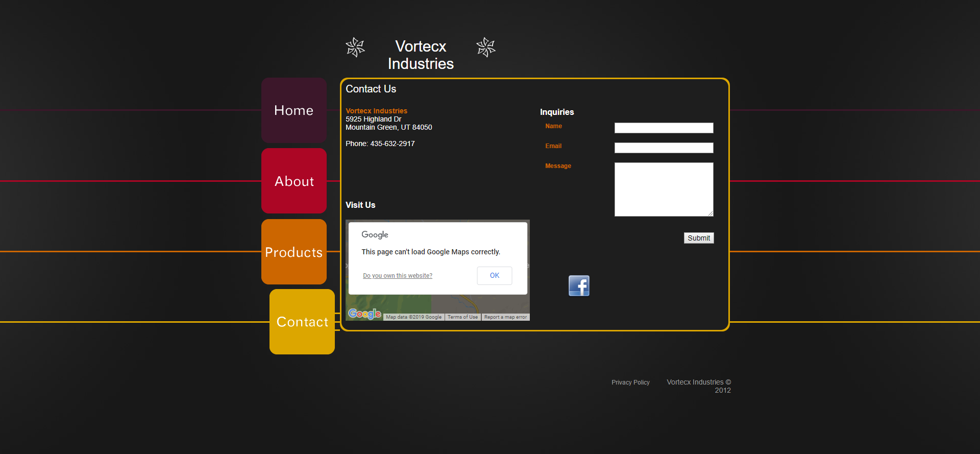The image size is (980, 454).
Task: Open map Terms of Use
Action: tap(462, 317)
